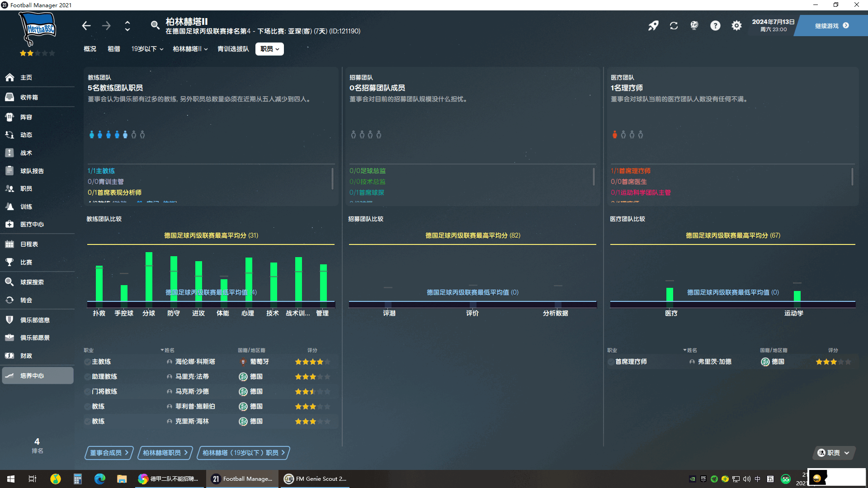This screenshot has height=488, width=868.
Task: Open 董事会成员 board members link
Action: [x=109, y=453]
